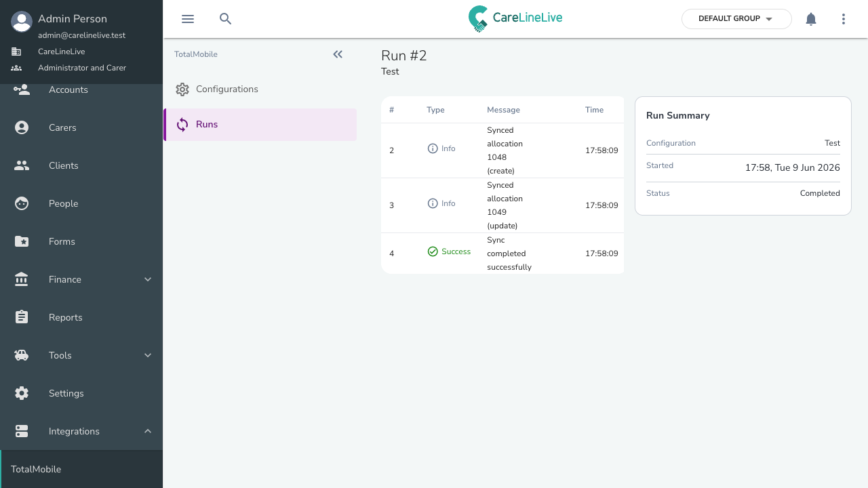Click the Accounts sidebar icon
868x488 pixels.
22,89
